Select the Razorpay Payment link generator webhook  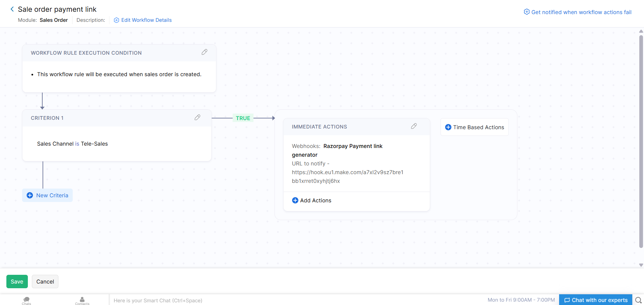[x=337, y=150]
